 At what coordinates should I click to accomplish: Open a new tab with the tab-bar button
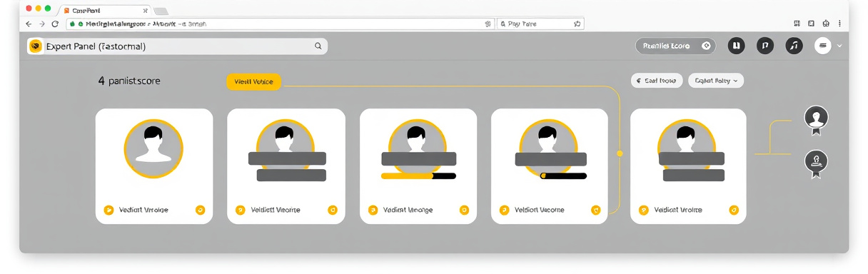(161, 11)
